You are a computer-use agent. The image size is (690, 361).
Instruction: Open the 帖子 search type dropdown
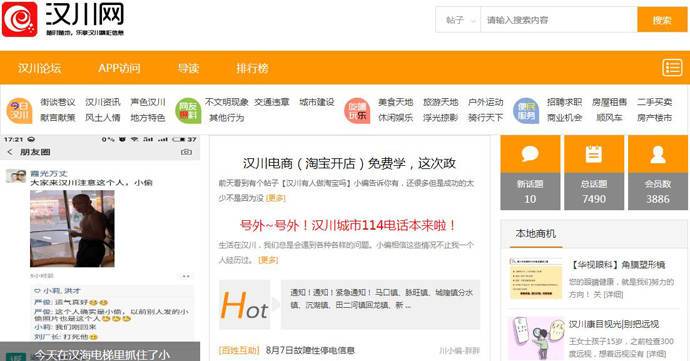point(458,20)
